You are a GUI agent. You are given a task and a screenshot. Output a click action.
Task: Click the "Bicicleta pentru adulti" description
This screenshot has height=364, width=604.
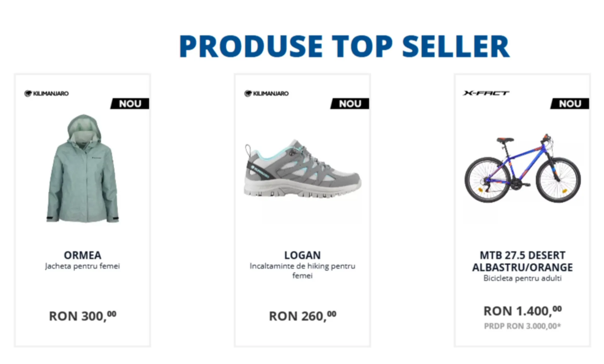tap(523, 278)
